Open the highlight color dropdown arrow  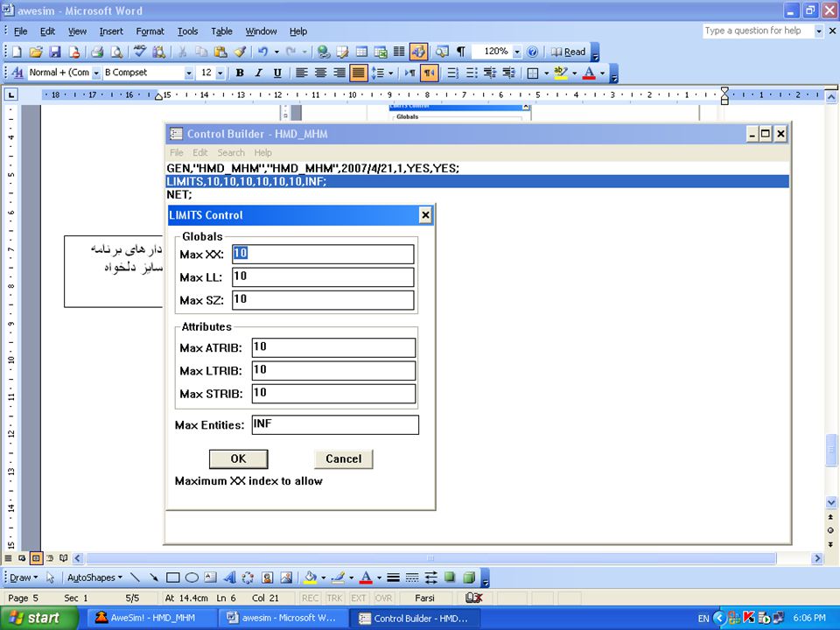click(x=574, y=73)
